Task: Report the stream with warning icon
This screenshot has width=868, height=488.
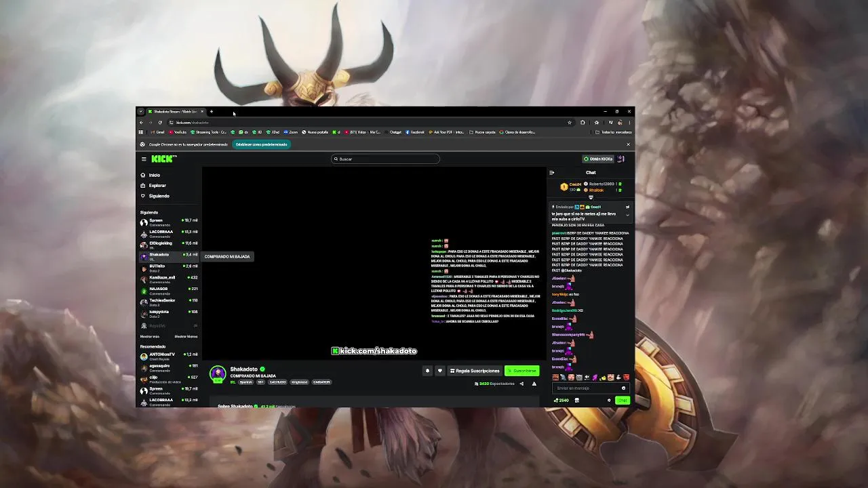Action: (x=534, y=384)
